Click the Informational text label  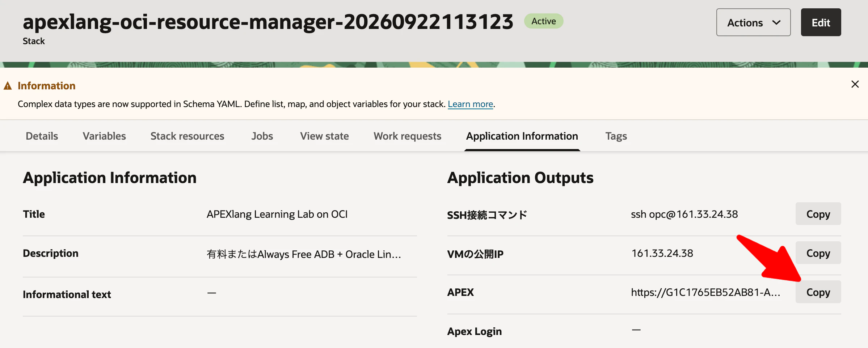[x=67, y=294]
